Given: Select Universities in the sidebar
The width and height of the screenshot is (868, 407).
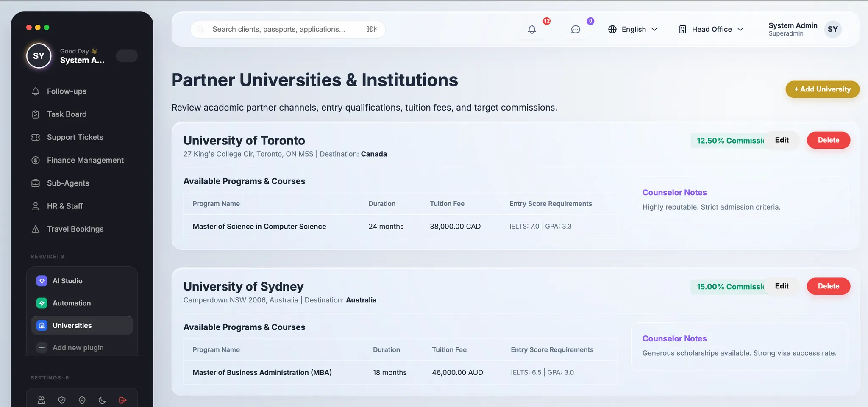Looking at the screenshot, I should coord(82,325).
